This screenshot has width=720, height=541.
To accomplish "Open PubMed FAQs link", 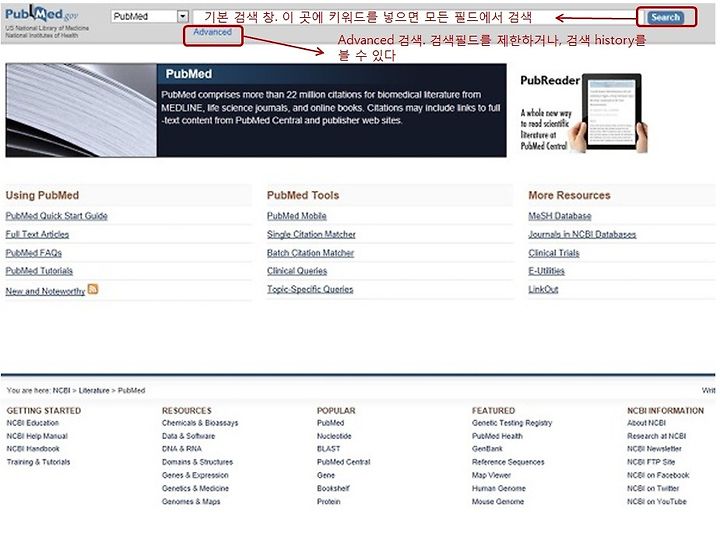I will tap(34, 253).
